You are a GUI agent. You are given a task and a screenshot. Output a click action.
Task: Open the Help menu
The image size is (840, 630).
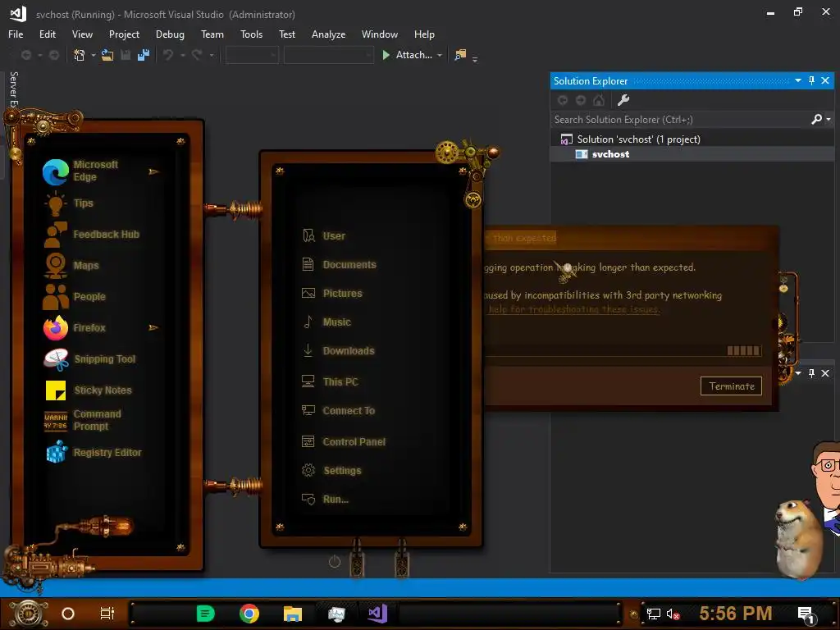tap(424, 34)
